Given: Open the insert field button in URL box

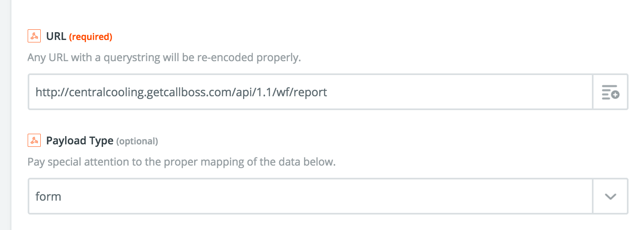Looking at the screenshot, I should (x=610, y=92).
